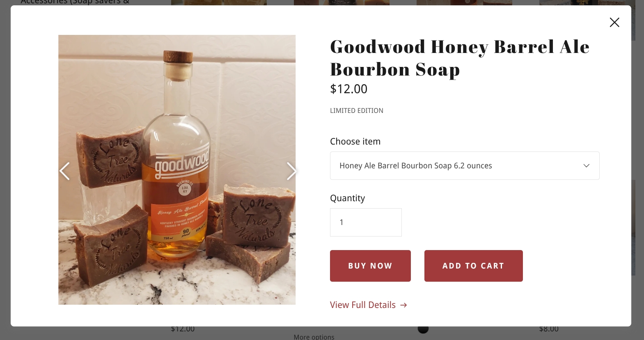The width and height of the screenshot is (644, 340).
Task: Open the Honey Ale Barrel Bourbon Soap selector
Action: [x=465, y=165]
